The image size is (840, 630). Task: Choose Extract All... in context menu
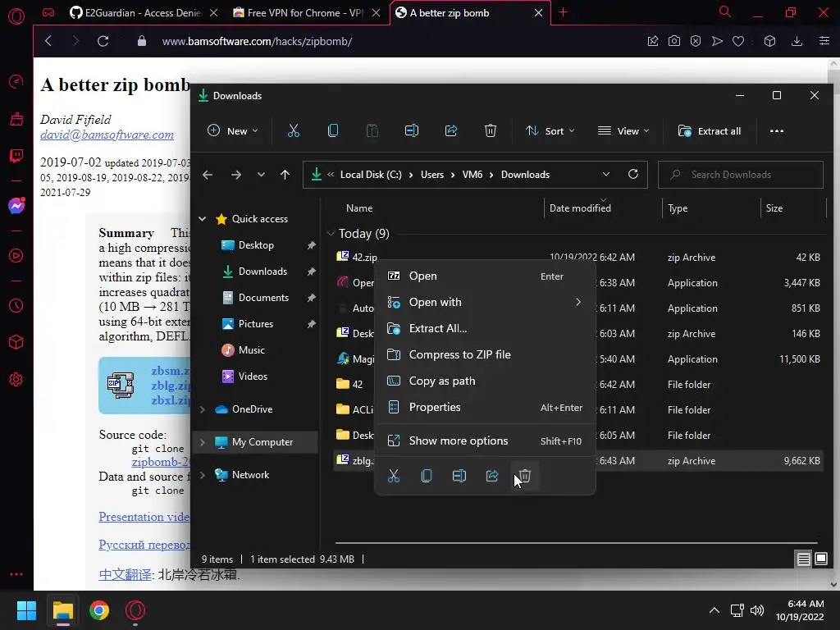486,328
